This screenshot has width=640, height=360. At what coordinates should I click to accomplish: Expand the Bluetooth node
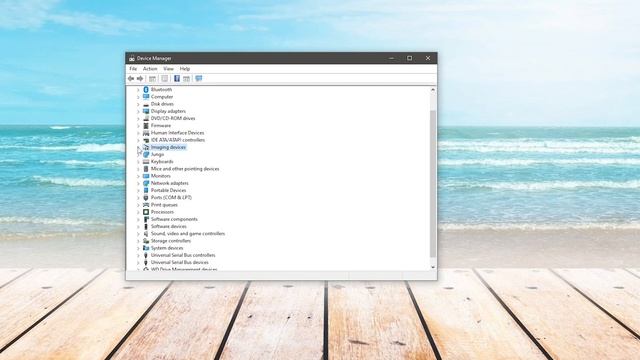click(x=138, y=90)
